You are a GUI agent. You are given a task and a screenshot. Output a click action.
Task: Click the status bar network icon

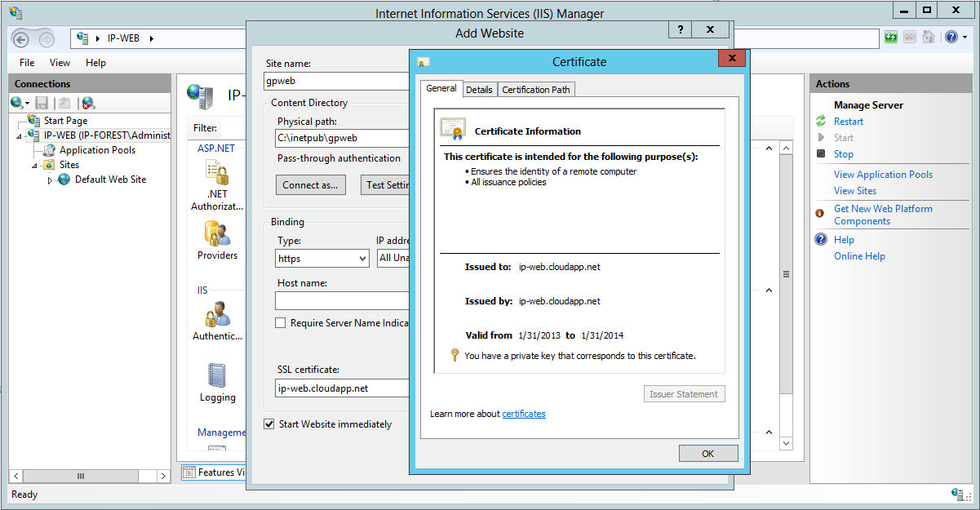(x=959, y=494)
